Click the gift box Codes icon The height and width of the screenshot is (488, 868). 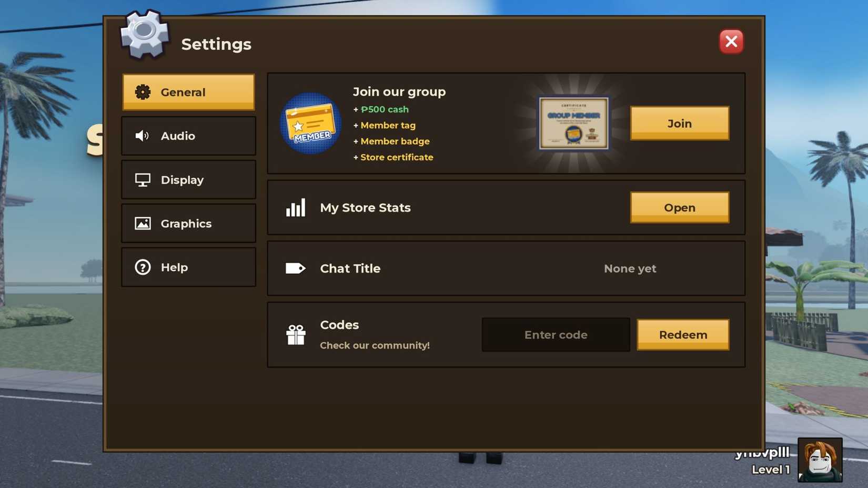tap(296, 334)
